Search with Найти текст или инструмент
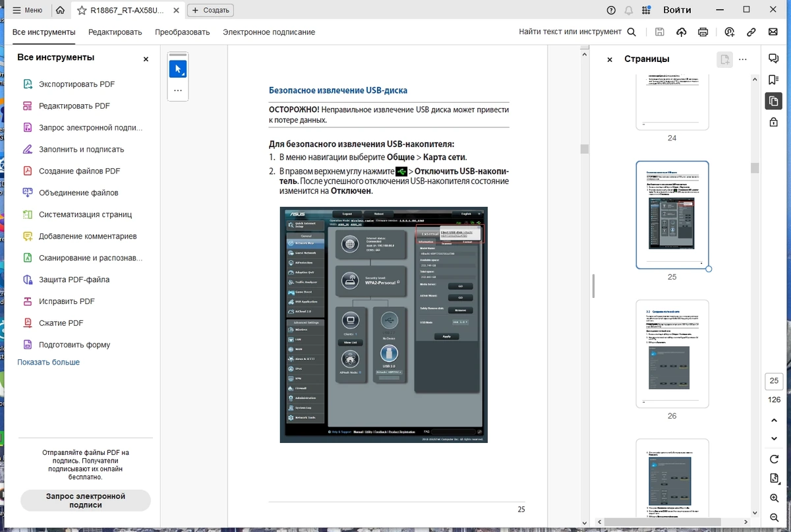Viewport: 791px width, 532px height. click(577, 32)
